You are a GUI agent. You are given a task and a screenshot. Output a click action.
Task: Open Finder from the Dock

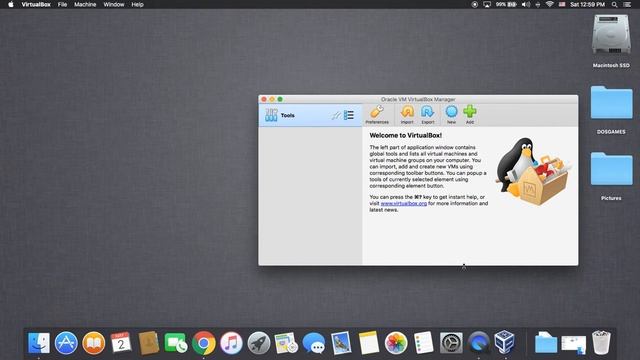coord(39,343)
